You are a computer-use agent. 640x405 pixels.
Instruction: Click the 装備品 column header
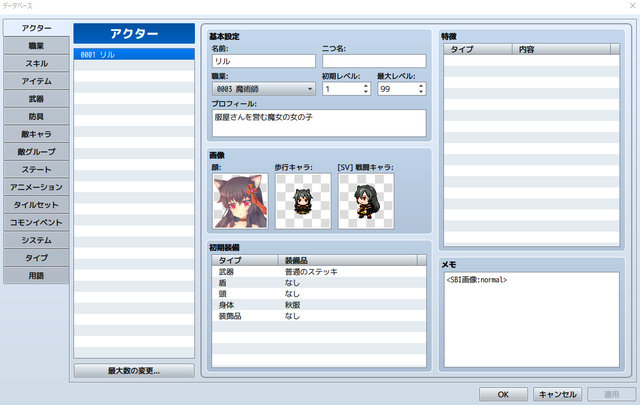[348, 260]
